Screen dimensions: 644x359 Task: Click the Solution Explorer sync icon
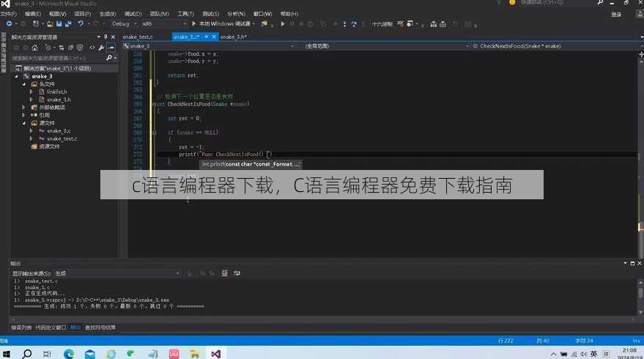pos(62,48)
